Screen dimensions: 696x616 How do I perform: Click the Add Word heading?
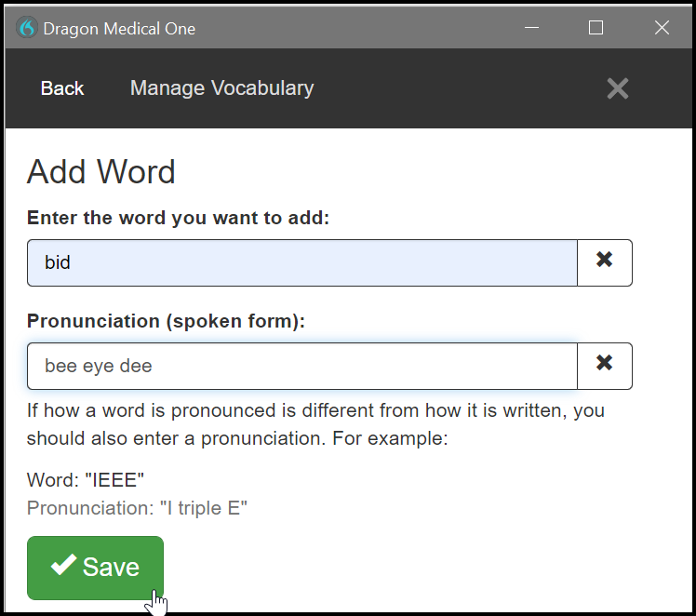tap(101, 171)
